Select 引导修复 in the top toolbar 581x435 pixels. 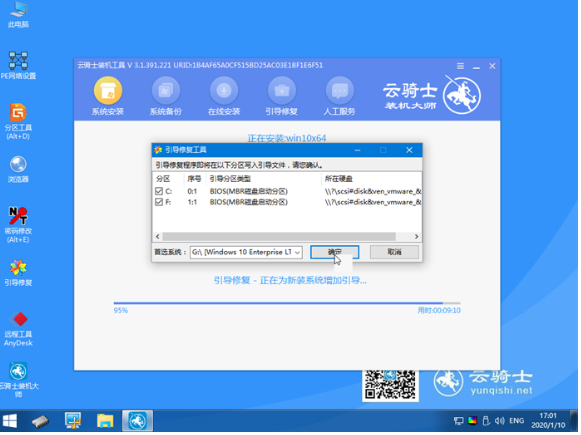(x=282, y=96)
